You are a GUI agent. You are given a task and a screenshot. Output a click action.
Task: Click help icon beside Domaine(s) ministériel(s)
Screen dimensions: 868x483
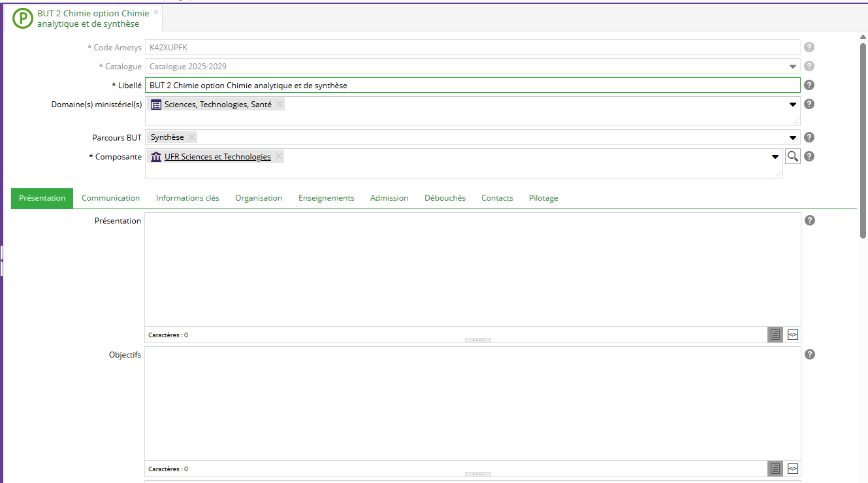(x=809, y=104)
